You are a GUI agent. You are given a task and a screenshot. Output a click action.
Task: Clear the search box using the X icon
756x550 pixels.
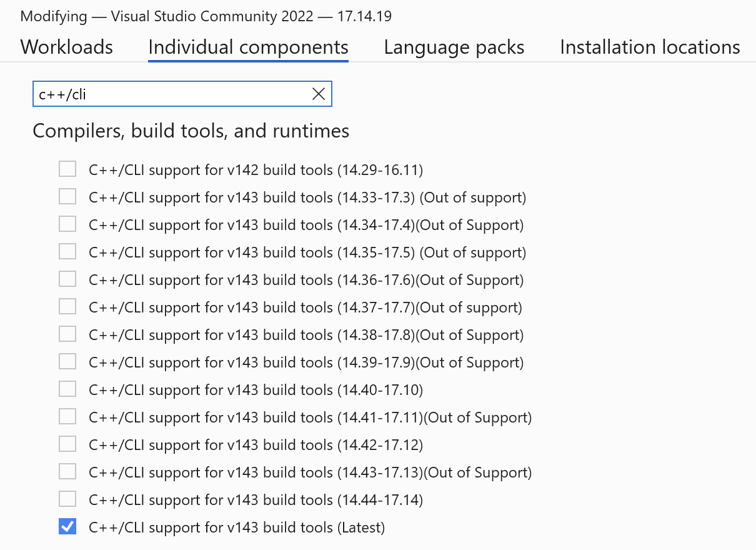pyautogui.click(x=319, y=93)
